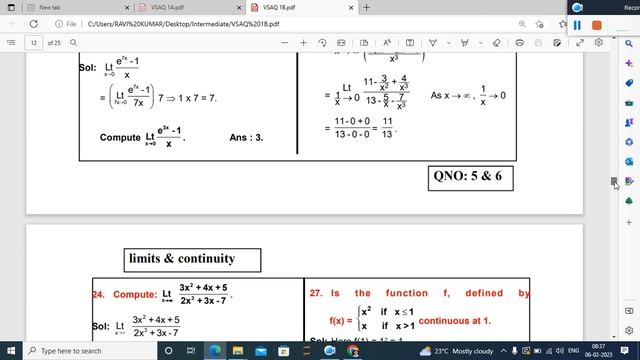
Task: Close the New tab browser tab
Action: [127, 7]
